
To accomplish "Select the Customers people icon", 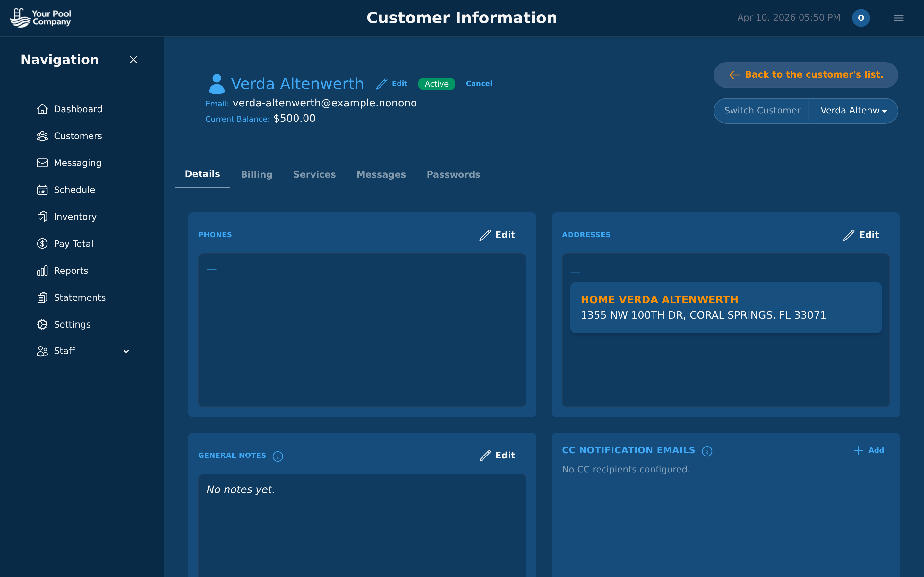I will click(x=42, y=136).
